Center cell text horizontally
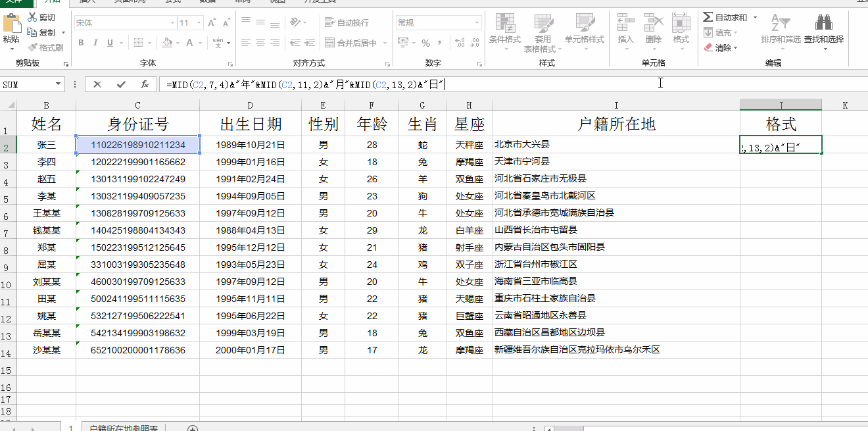Image resolution: width=868 pixels, height=431 pixels. [x=260, y=43]
